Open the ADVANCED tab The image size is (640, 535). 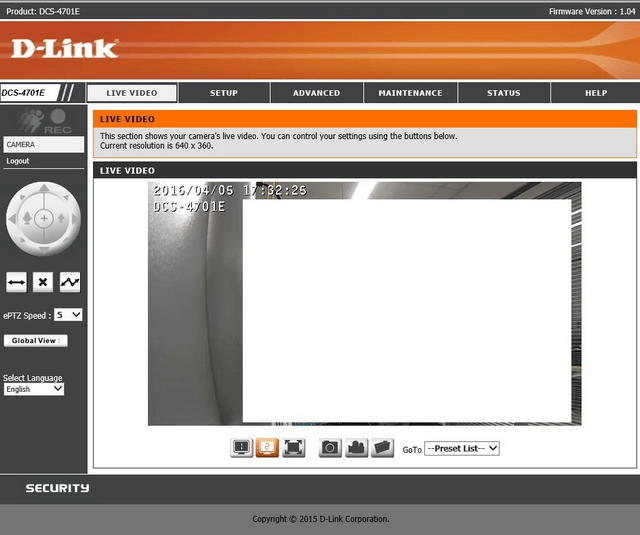click(x=316, y=93)
